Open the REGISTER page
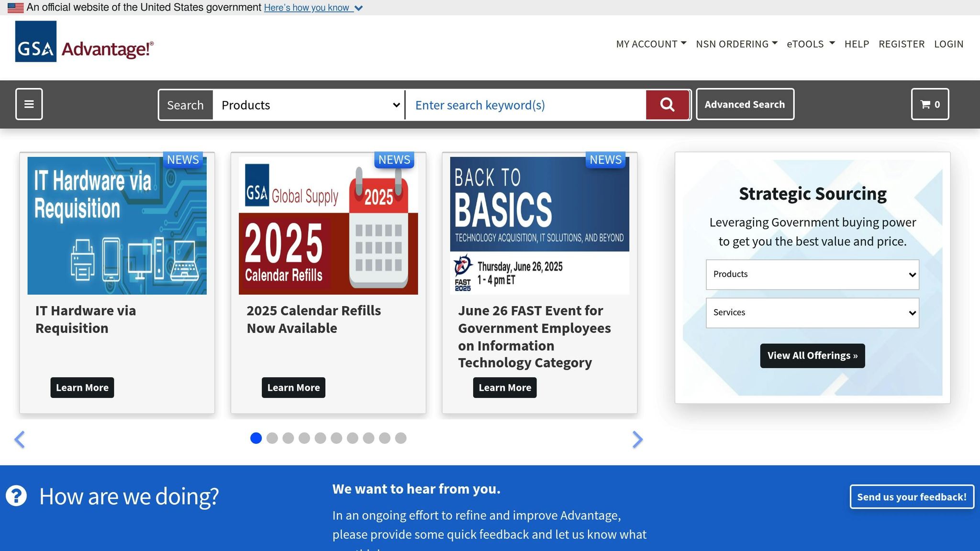 click(902, 44)
